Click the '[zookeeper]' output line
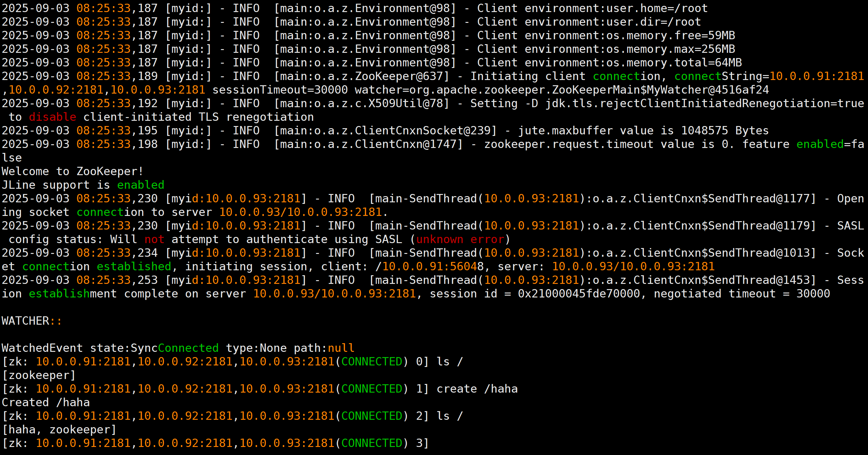868x455 pixels. point(39,375)
